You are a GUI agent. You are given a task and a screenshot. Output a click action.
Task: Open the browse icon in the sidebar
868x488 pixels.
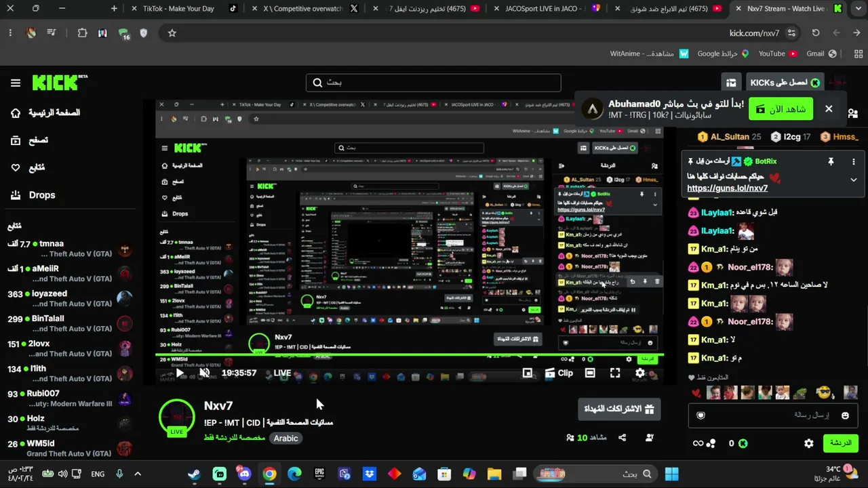point(16,140)
